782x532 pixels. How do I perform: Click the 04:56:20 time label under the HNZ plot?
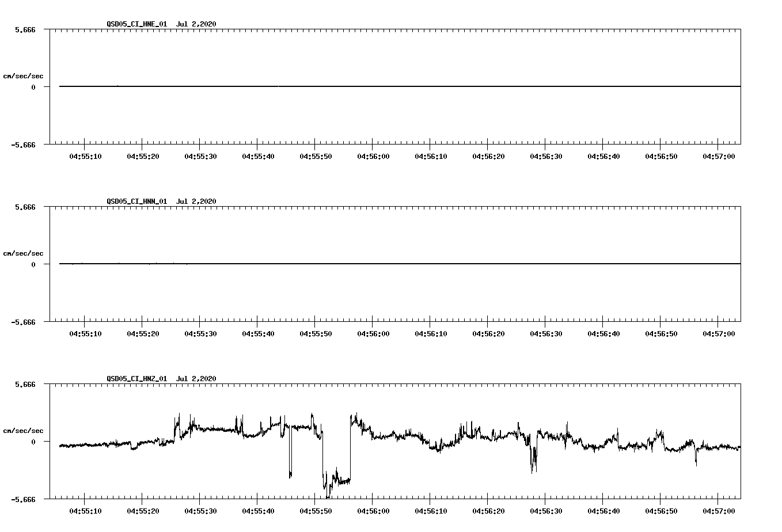[488, 511]
